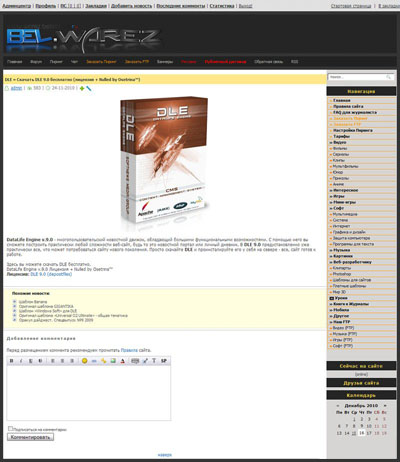The width and height of the screenshot is (400, 462).
Task: Click the SP spoiler toolbar button
Action: pyautogui.click(x=164, y=361)
